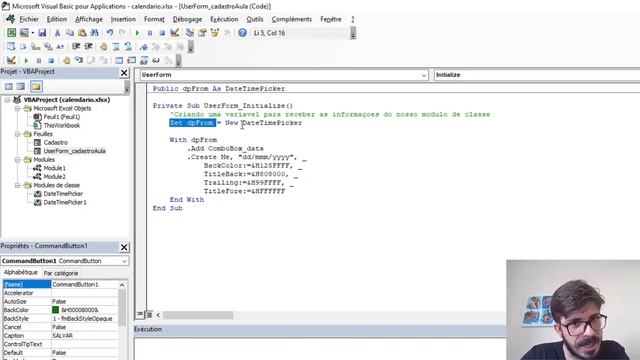Click the Indent icon on the Edit toolbar
This screenshot has width=640, height=360.
pyautogui.click(x=76, y=47)
